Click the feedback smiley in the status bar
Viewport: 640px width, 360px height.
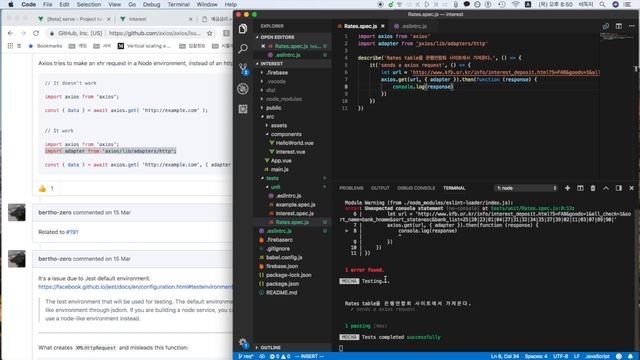[x=619, y=356]
